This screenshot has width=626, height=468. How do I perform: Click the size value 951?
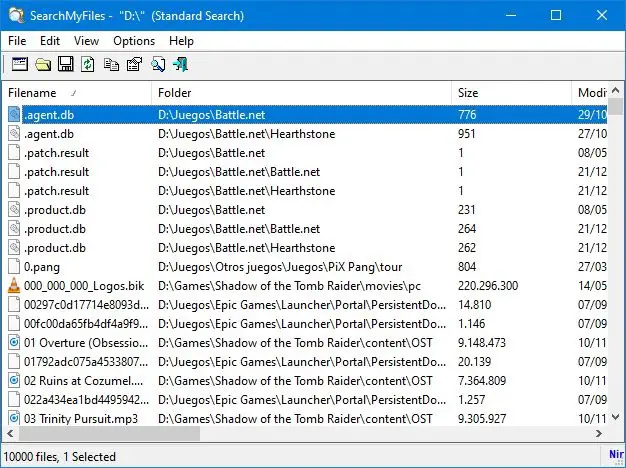click(467, 134)
